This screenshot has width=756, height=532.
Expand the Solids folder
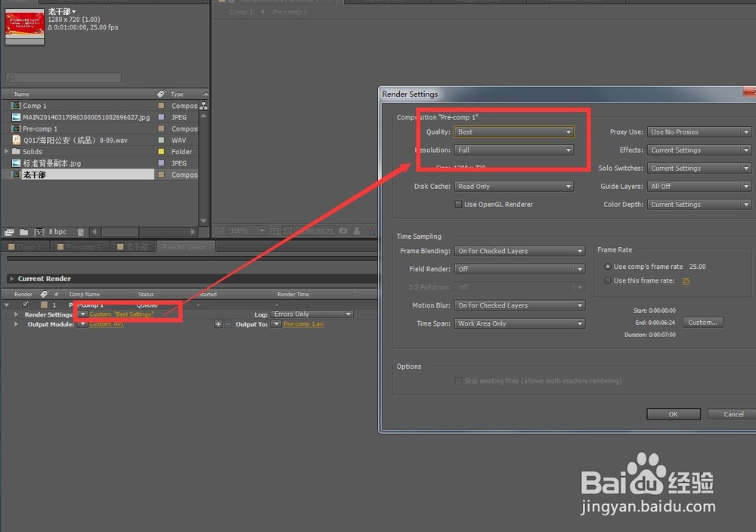[x=7, y=151]
